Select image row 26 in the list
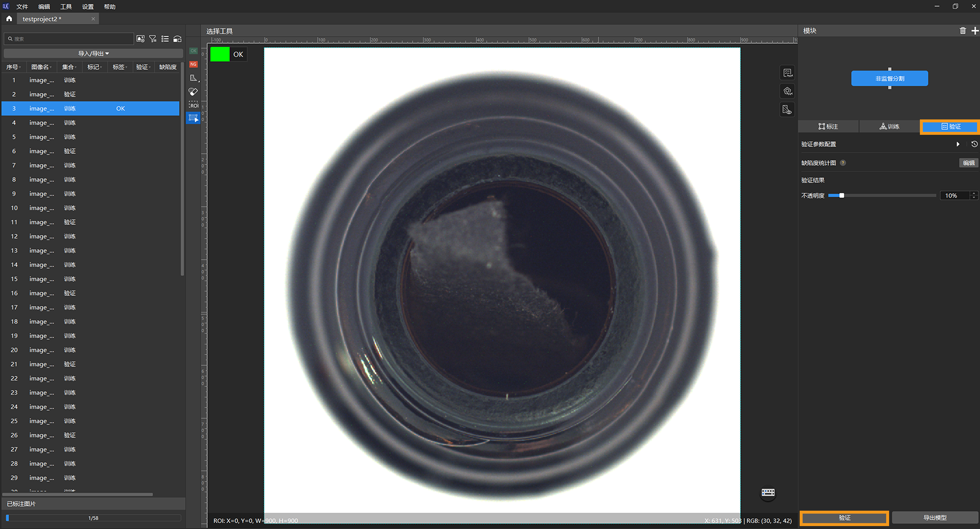This screenshot has width=980, height=529. 91,435
